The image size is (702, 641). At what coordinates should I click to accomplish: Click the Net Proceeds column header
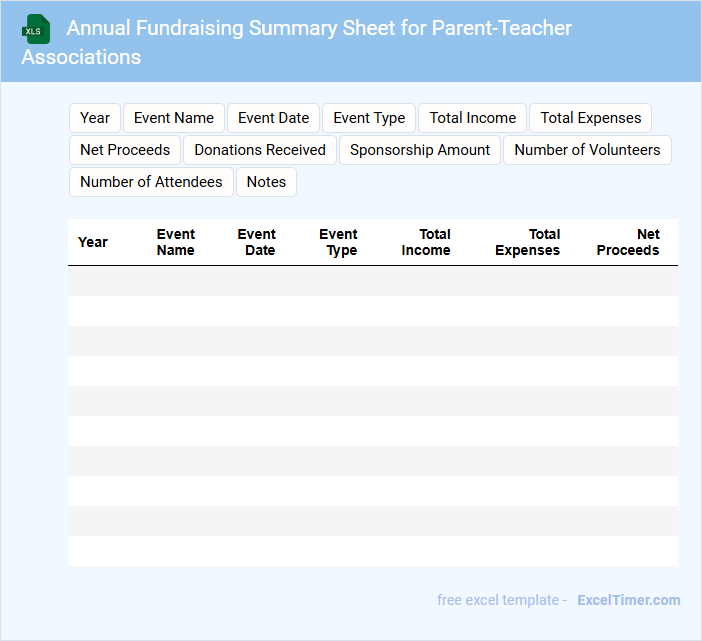coord(628,242)
